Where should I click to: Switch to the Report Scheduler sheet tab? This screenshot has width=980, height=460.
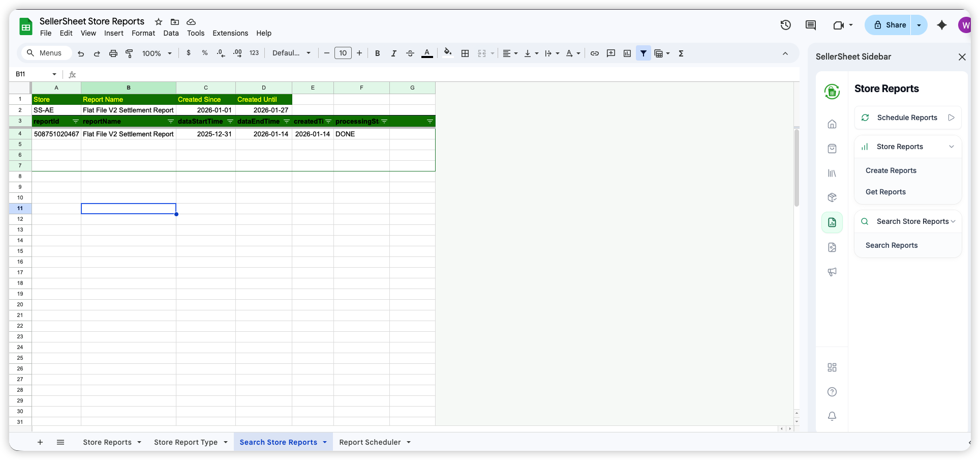[x=370, y=442]
